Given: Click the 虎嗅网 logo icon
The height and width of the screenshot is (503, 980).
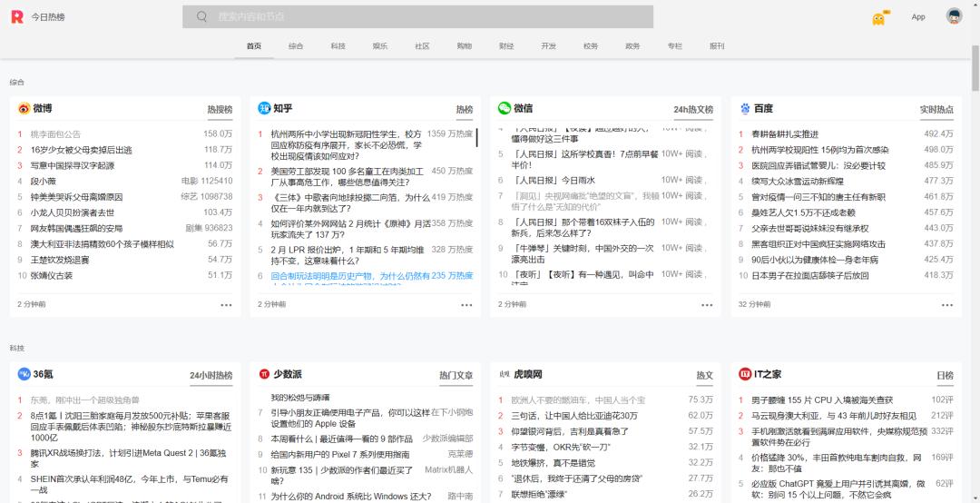Looking at the screenshot, I should coord(505,374).
